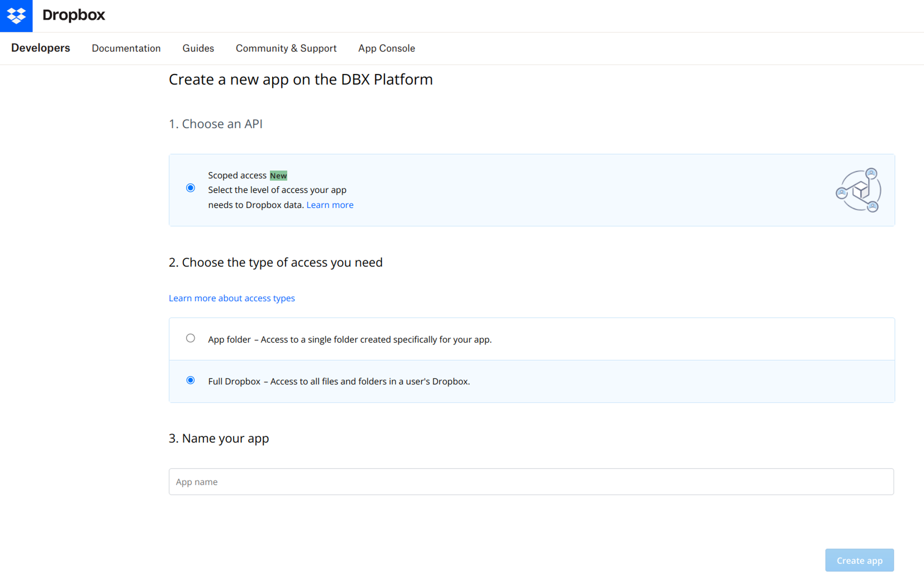Click the green New badge
This screenshot has height=574, width=924.
pyautogui.click(x=279, y=176)
